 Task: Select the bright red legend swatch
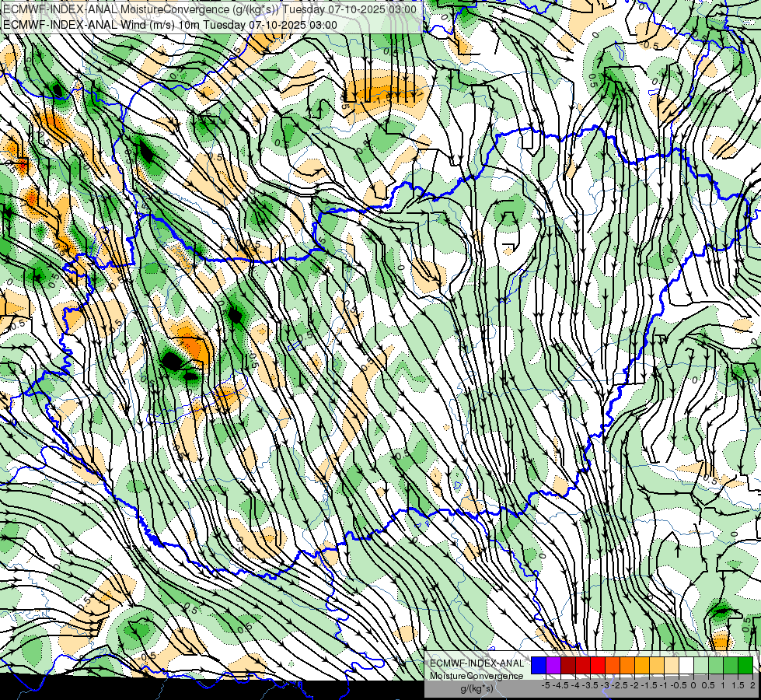click(x=598, y=666)
